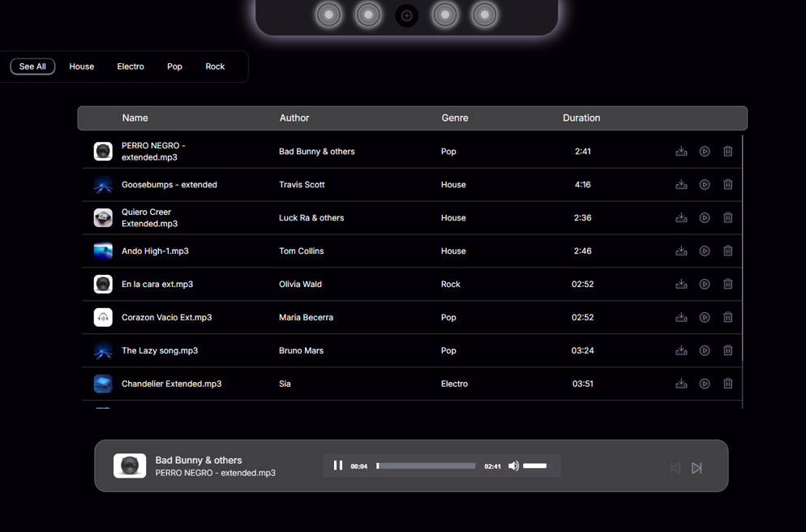This screenshot has width=806, height=532.
Task: Delete the PERRO NEGRO - extended.mp3 track
Action: point(727,152)
